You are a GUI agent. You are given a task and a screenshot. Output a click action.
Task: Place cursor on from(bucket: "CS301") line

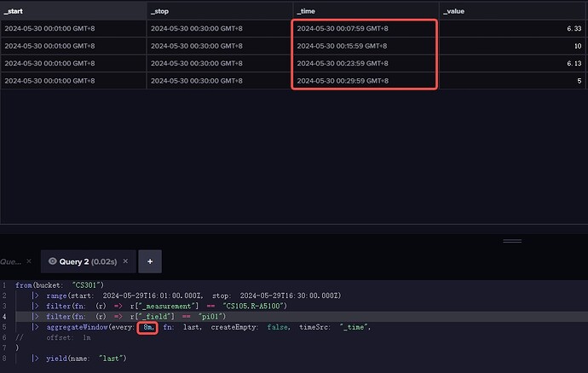(x=60, y=285)
